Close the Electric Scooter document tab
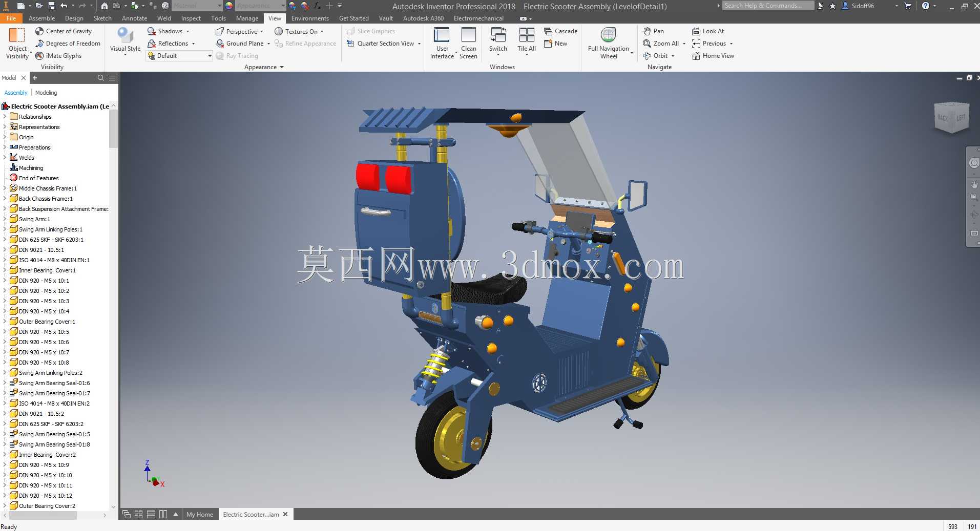 (286, 514)
